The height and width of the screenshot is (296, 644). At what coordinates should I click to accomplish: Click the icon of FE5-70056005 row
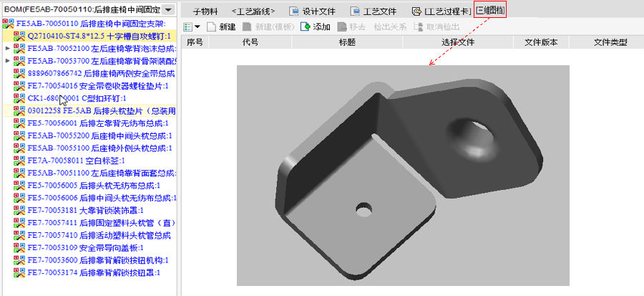coord(19,185)
